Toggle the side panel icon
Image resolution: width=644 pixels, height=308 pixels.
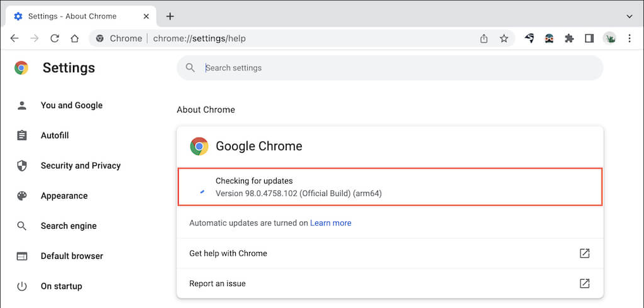point(589,38)
